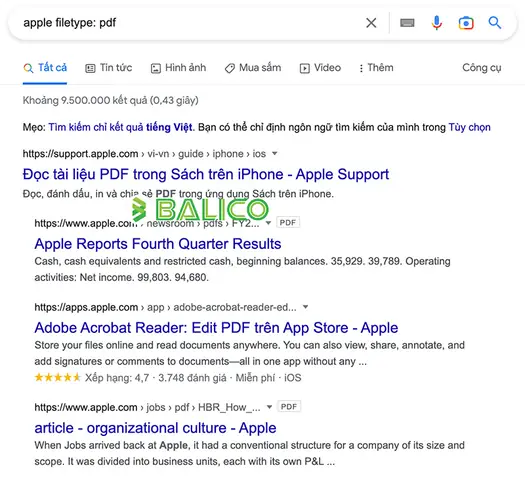525x480 pixels.
Task: Switch to Hình ảnh images tab
Action: [178, 68]
